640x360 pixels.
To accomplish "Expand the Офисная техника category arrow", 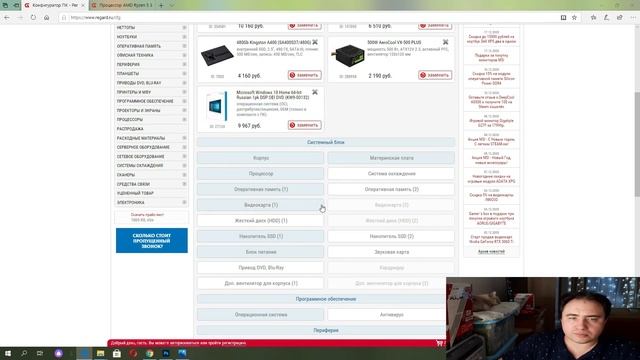I will (184, 55).
